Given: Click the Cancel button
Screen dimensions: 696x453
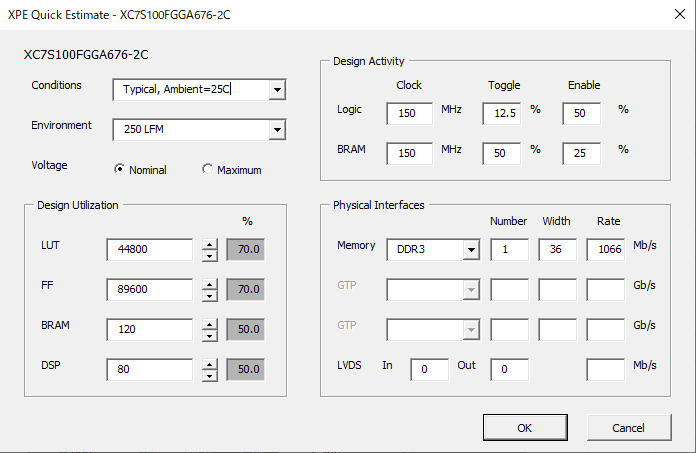Looking at the screenshot, I should point(629,428).
